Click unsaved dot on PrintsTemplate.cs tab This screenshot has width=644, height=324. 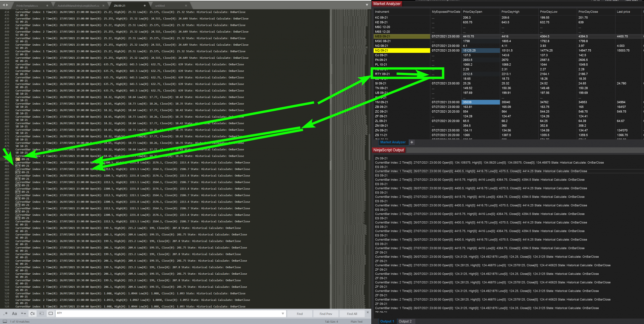(x=47, y=6)
